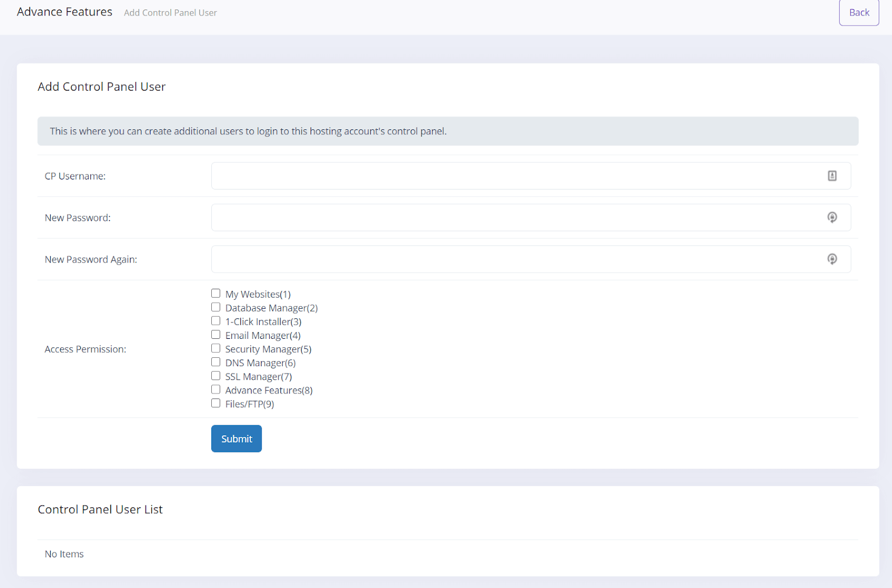
Task: Focus the New Password Again field
Action: 531,259
